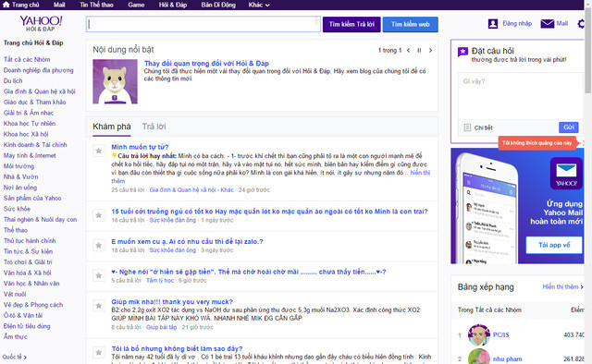Go to next featured content slide
The height and width of the screenshot is (364, 592).
click(430, 50)
